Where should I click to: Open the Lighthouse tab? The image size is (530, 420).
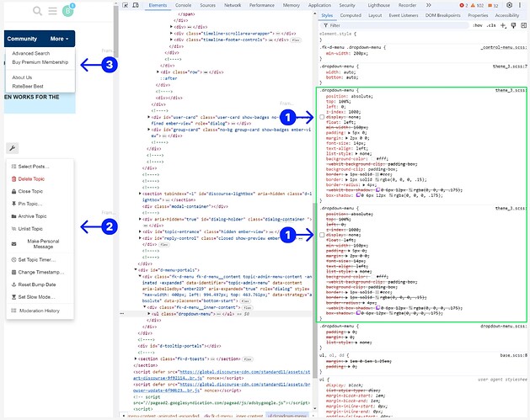(378, 5)
